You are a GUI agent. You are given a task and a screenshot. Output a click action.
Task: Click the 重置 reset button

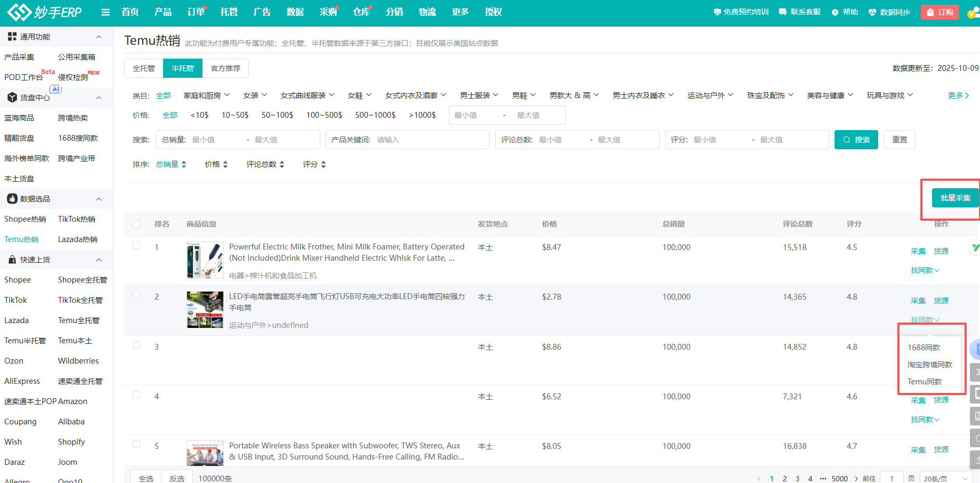[x=899, y=140]
